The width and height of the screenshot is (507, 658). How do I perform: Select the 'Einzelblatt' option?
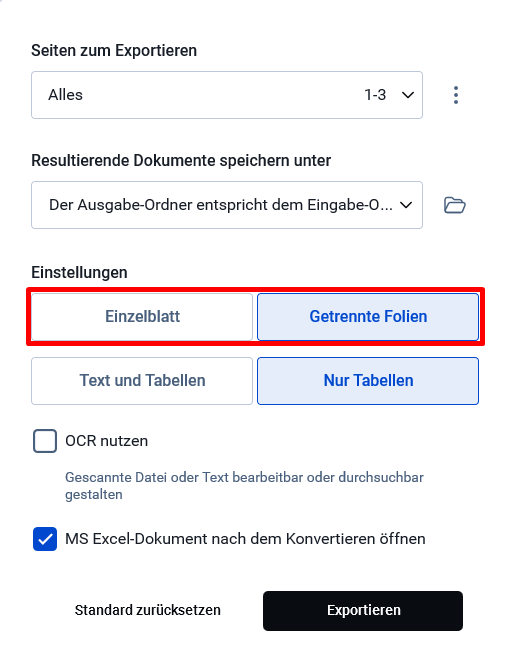pyautogui.click(x=142, y=317)
